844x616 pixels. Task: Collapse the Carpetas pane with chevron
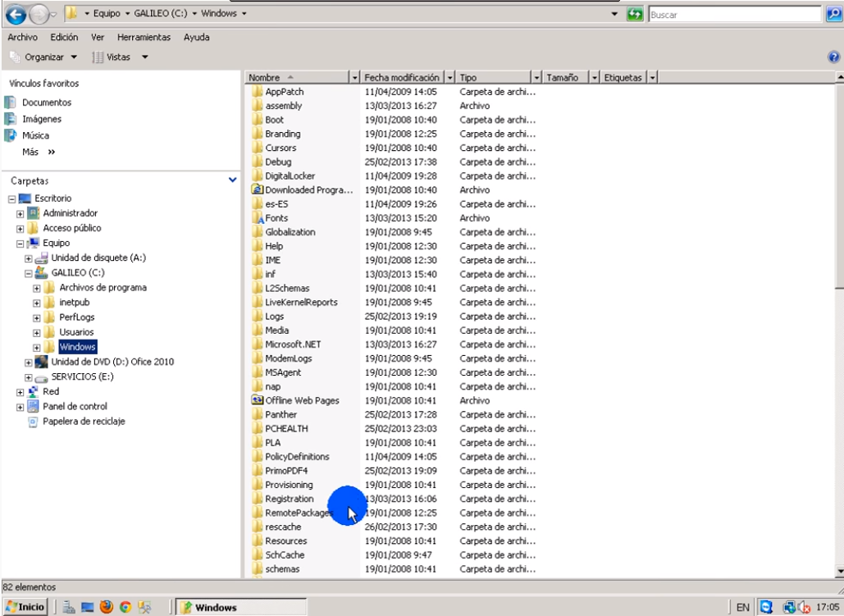[x=233, y=180]
